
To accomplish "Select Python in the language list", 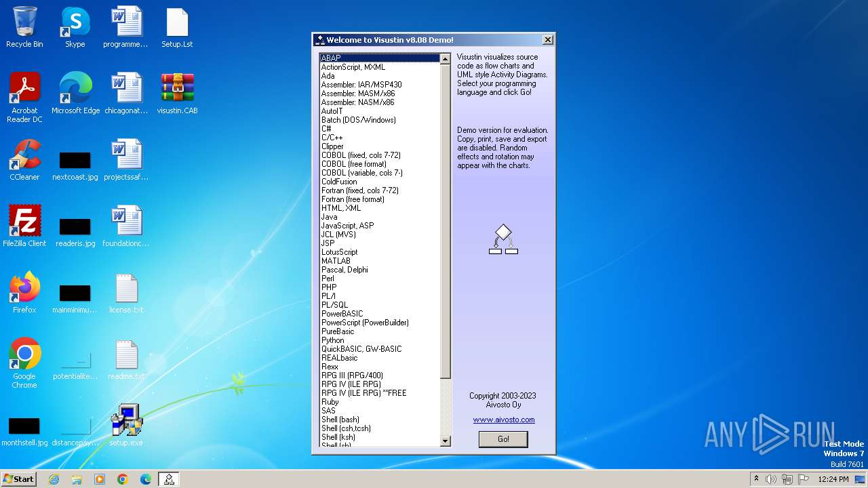I will (380, 340).
